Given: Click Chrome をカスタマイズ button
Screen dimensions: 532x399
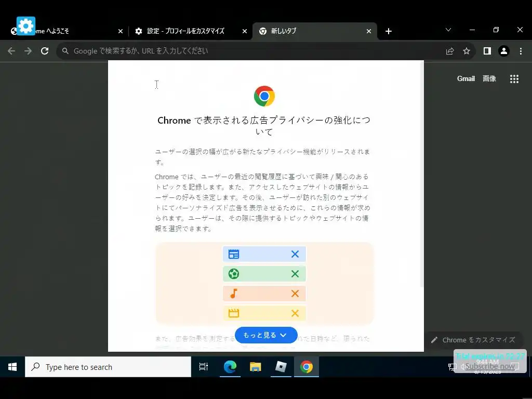Looking at the screenshot, I should pyautogui.click(x=474, y=340).
